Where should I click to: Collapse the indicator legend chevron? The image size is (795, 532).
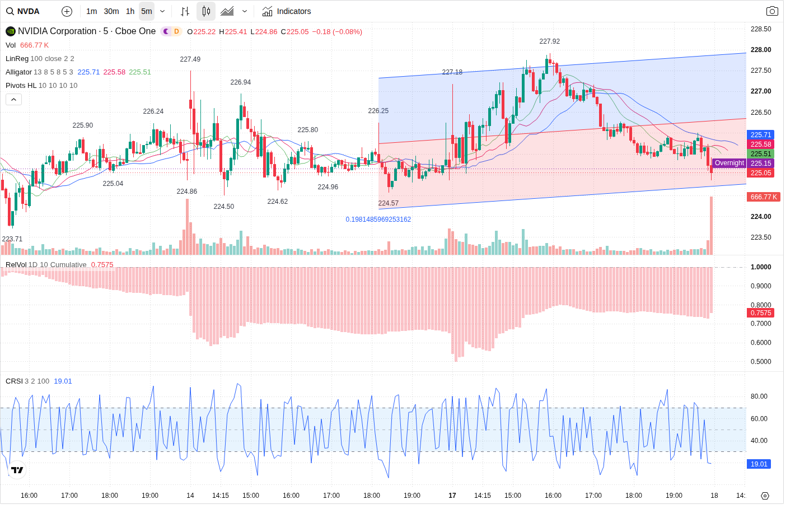coord(13,99)
